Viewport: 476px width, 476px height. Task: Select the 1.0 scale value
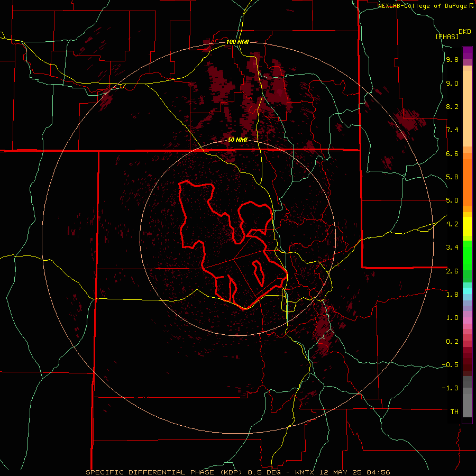point(452,318)
